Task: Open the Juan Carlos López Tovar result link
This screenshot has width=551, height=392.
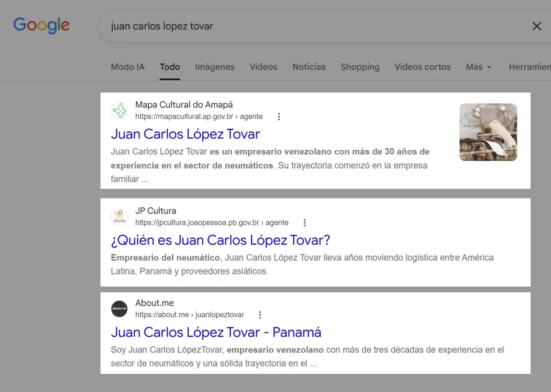Action: coord(186,134)
